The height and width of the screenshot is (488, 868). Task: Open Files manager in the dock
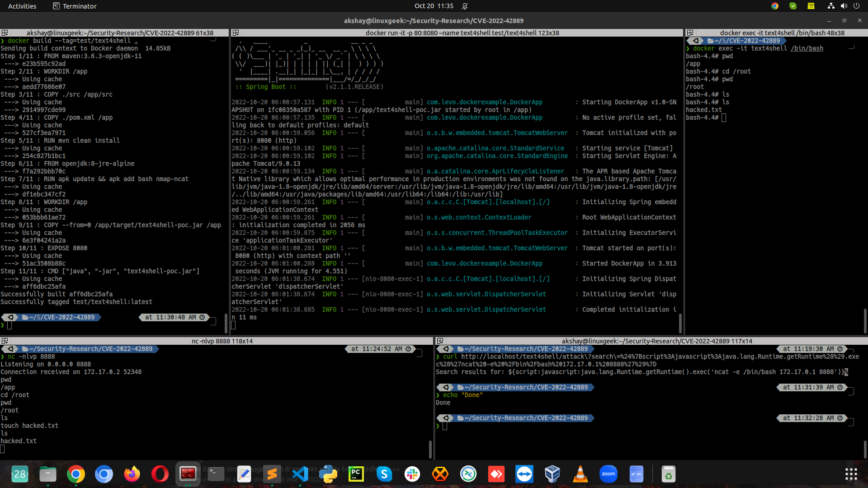48,474
